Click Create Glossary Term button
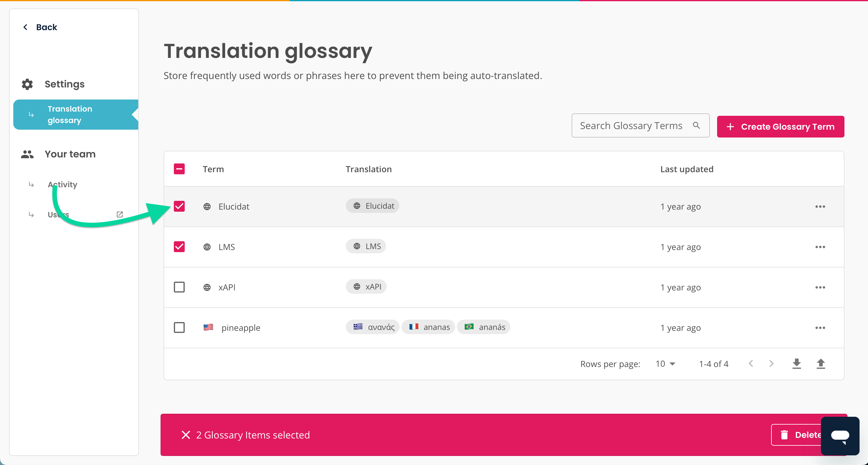 780,127
